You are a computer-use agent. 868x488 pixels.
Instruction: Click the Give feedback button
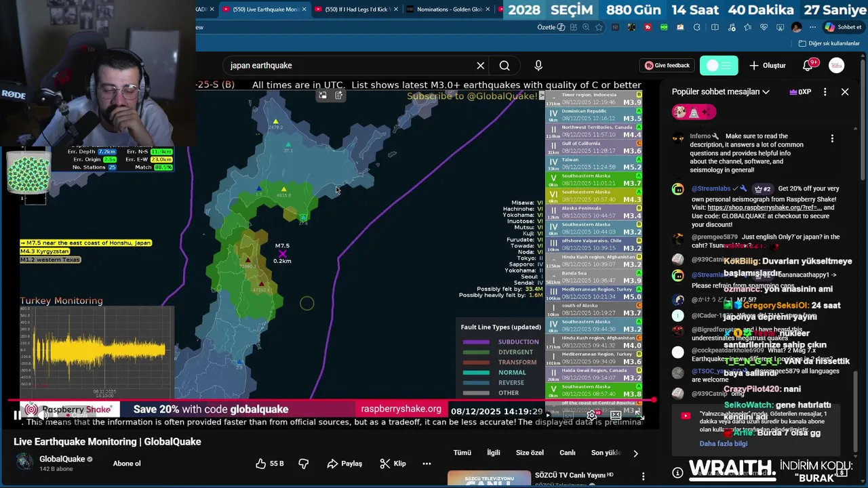click(667, 66)
